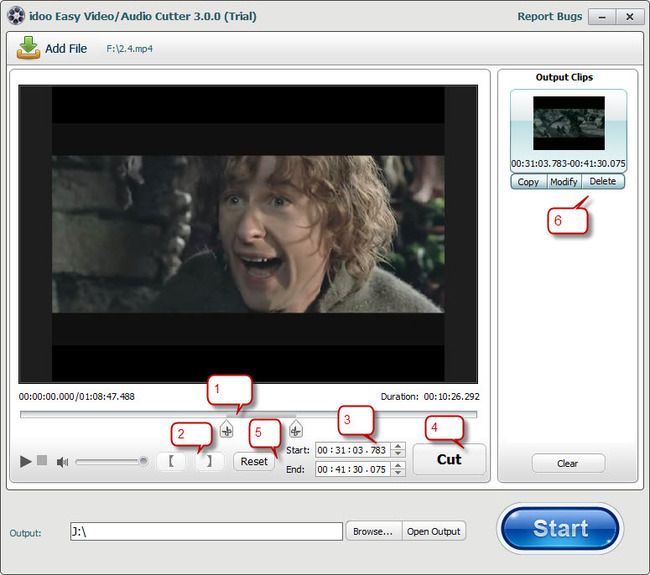
Task: Click the Start time input field
Action: 352,450
